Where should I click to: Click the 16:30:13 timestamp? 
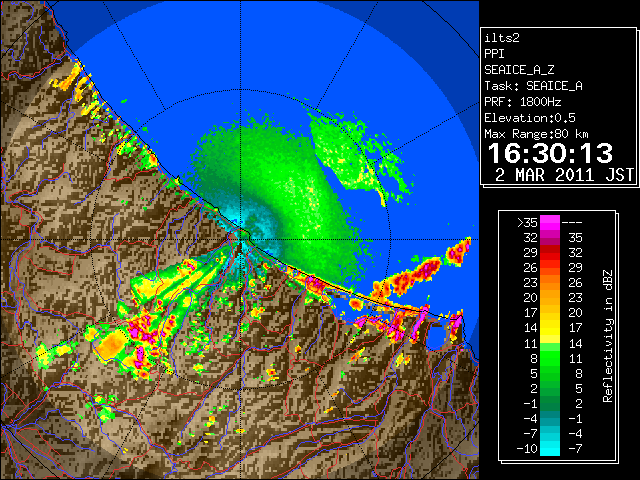click(550, 153)
